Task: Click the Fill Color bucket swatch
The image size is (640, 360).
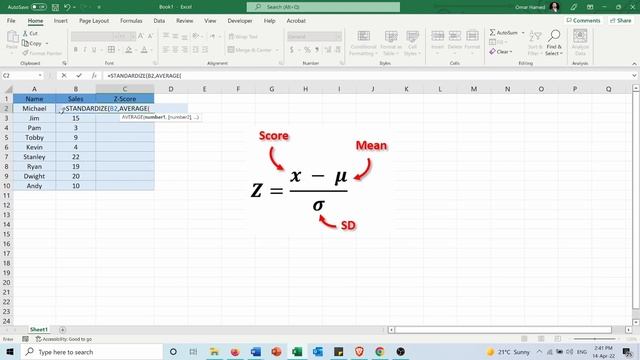Action: pyautogui.click(x=129, y=50)
